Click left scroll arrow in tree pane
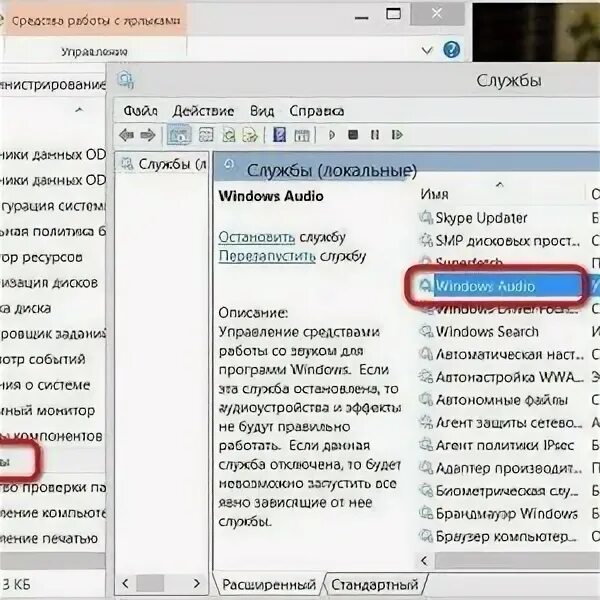 (125, 584)
